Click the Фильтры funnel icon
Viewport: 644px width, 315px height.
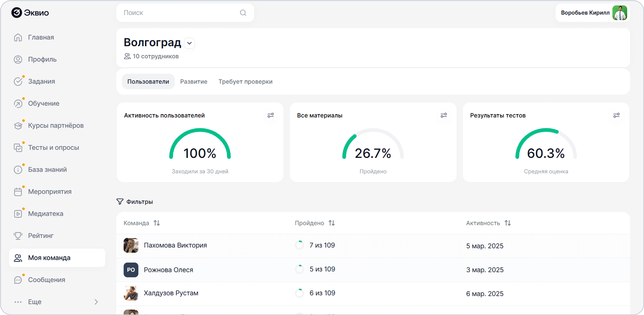tap(120, 202)
